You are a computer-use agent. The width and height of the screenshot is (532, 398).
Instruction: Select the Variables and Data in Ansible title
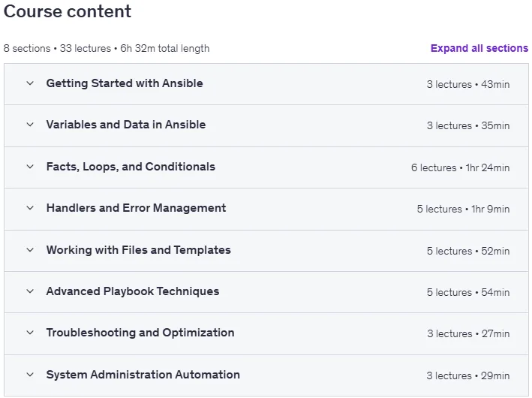[126, 125]
